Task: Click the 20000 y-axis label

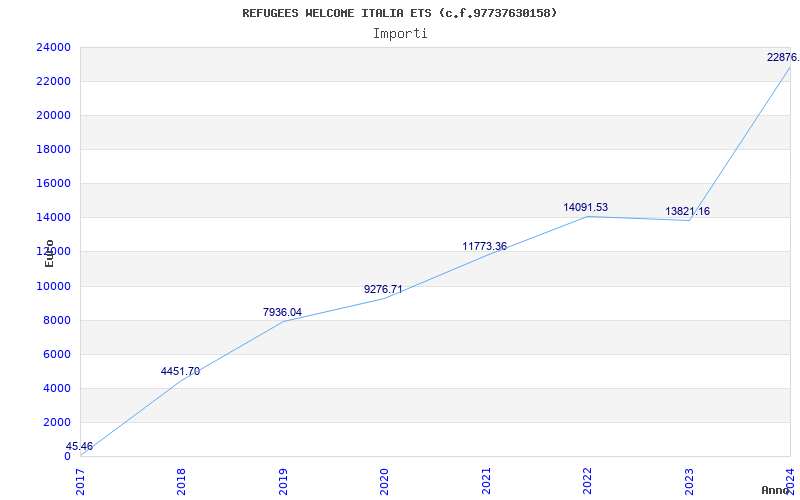Action: (x=53, y=115)
